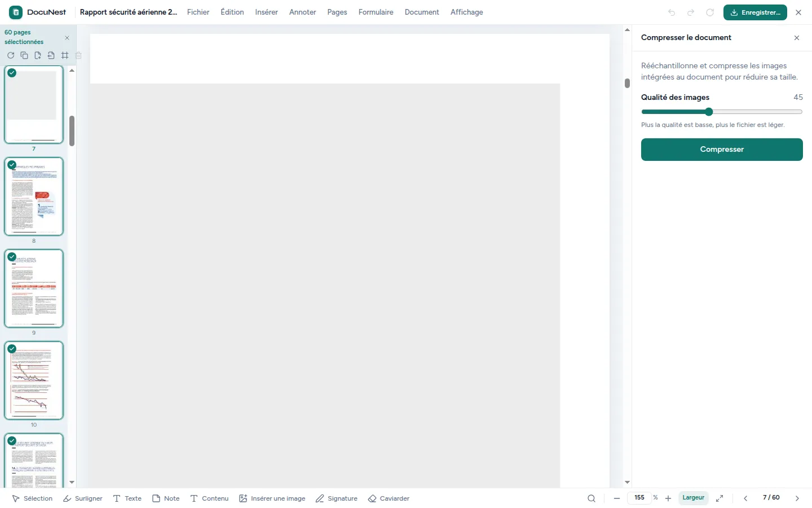Viewport: 812px width, 508px height.
Task: Crop the selected pages
Action: click(x=65, y=55)
